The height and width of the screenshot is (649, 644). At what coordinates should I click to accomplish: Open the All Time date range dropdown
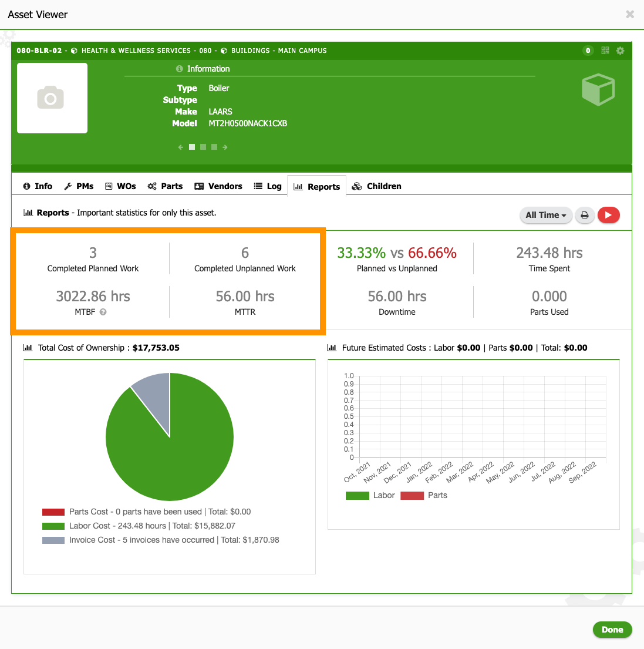[545, 215]
